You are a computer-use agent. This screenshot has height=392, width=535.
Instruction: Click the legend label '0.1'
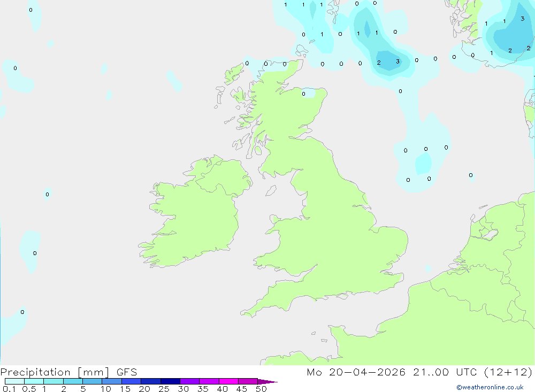9,389
